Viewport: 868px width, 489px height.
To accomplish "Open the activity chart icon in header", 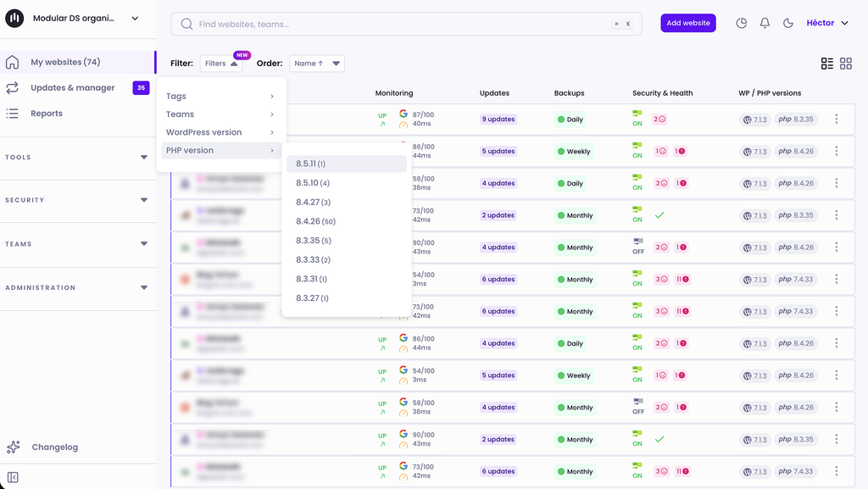I will click(741, 23).
